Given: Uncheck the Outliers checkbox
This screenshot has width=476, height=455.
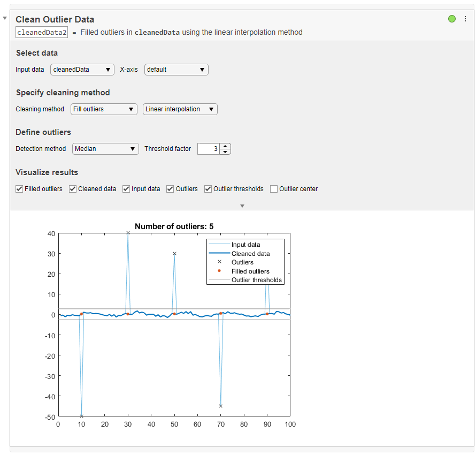Looking at the screenshot, I should tap(170, 189).
